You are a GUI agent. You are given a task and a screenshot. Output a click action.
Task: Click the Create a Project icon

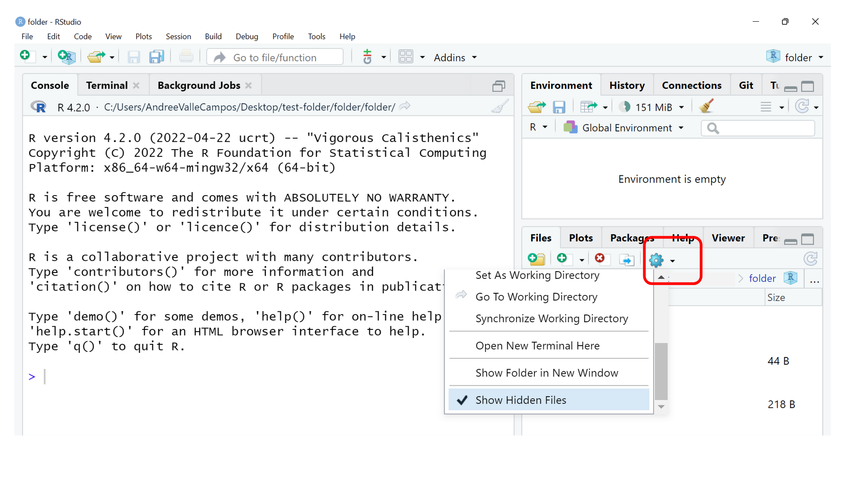[66, 57]
